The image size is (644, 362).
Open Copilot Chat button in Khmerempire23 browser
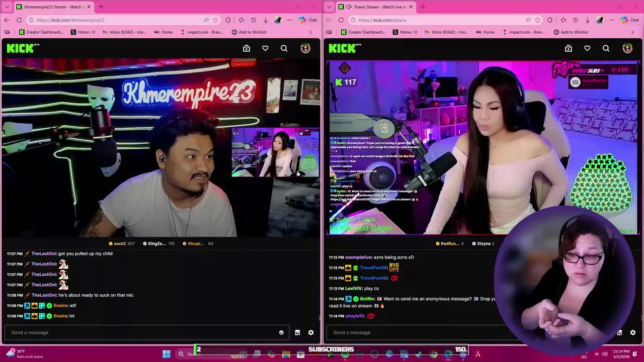tap(308, 20)
